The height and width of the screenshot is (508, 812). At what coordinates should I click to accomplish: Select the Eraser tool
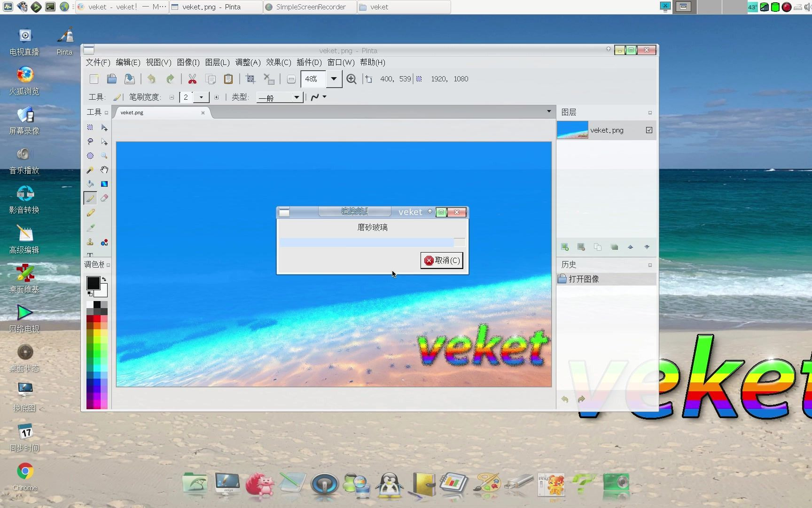pos(104,198)
